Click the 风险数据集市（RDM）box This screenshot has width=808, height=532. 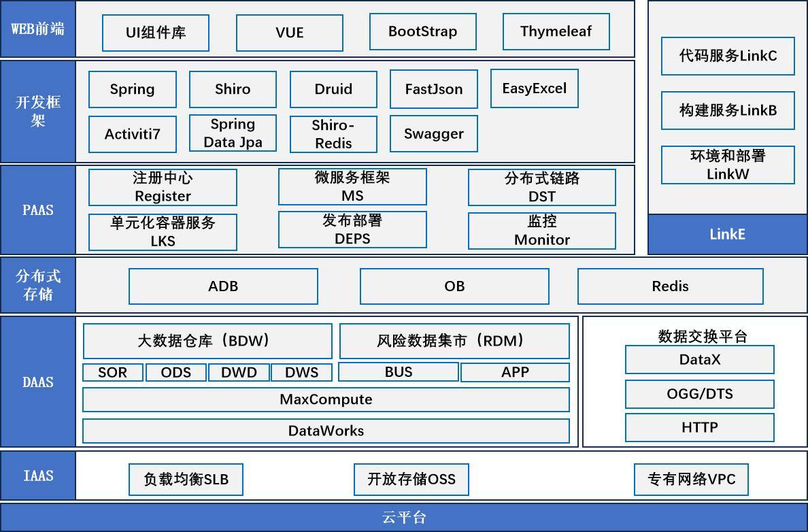click(454, 341)
